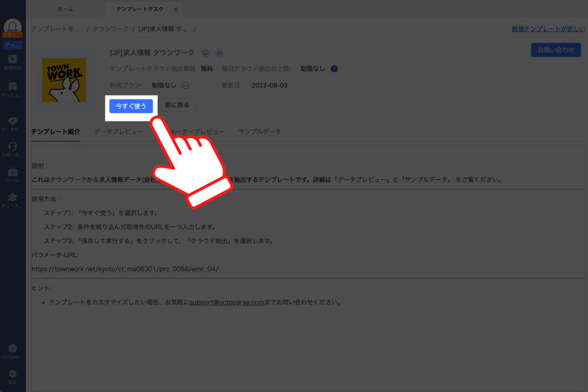Image resolution: width=588 pixels, height=392 pixels.
Task: Open the ツール briefcase icon
Action: point(12,172)
